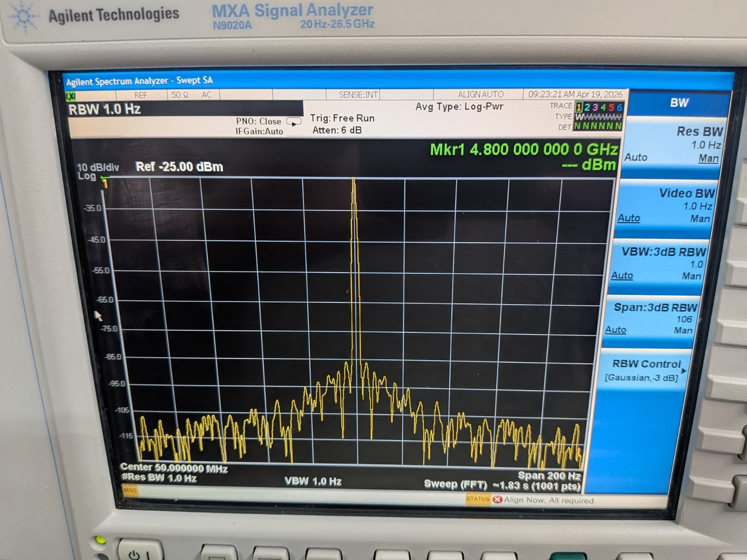Click '#Res BW 1.0 Hz' bottom annotation
This screenshot has width=747, height=560.
click(x=159, y=478)
